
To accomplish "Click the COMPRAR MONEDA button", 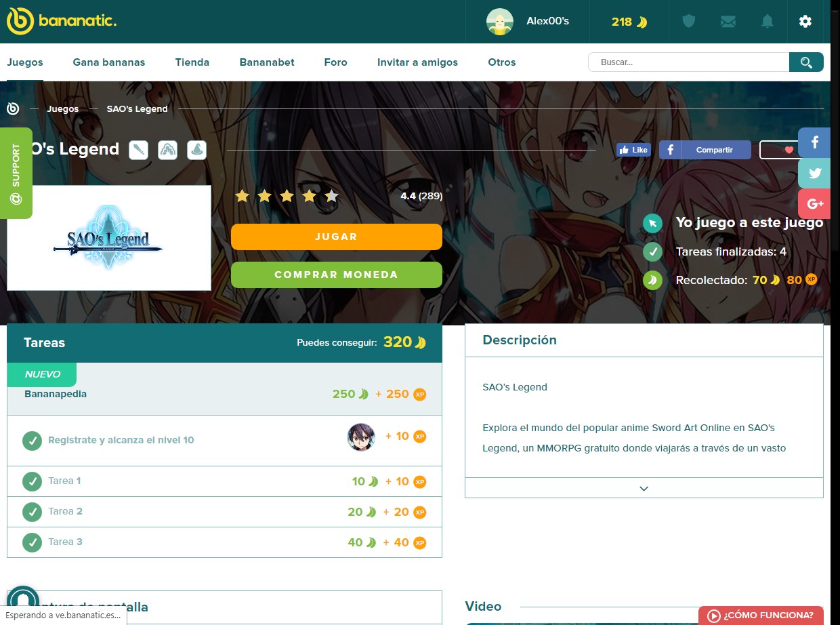I will 337,275.
